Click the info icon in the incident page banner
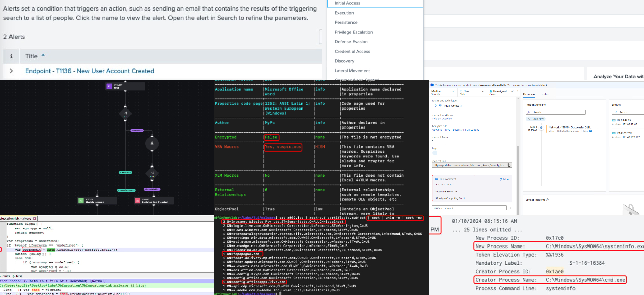644x295 pixels. (432, 85)
